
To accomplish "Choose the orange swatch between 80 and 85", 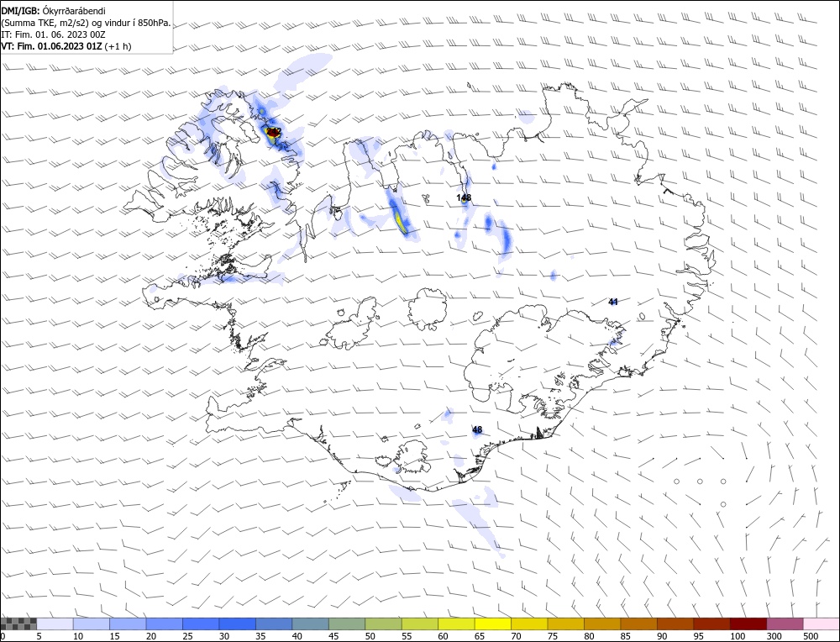I will click(x=602, y=624).
